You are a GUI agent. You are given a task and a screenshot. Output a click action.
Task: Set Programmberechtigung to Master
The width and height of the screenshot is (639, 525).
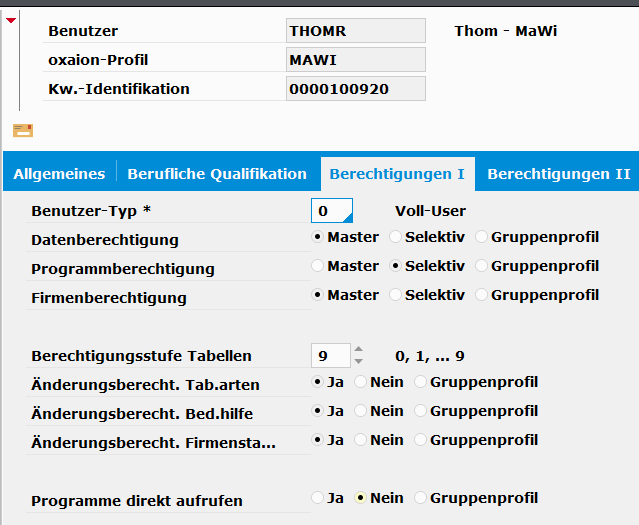(x=318, y=267)
